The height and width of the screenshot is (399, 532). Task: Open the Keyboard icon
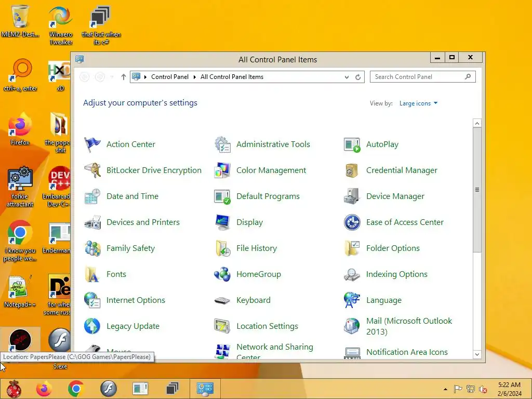point(222,300)
